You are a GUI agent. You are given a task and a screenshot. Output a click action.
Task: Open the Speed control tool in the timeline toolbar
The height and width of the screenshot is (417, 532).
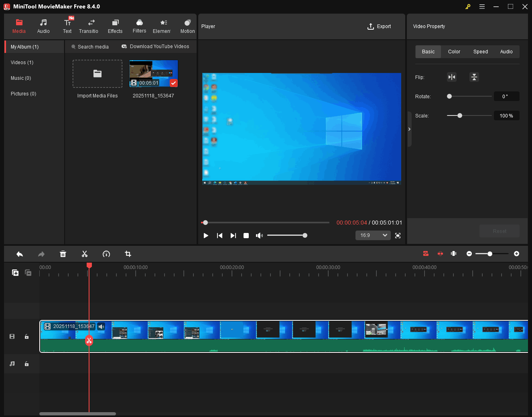[106, 254]
